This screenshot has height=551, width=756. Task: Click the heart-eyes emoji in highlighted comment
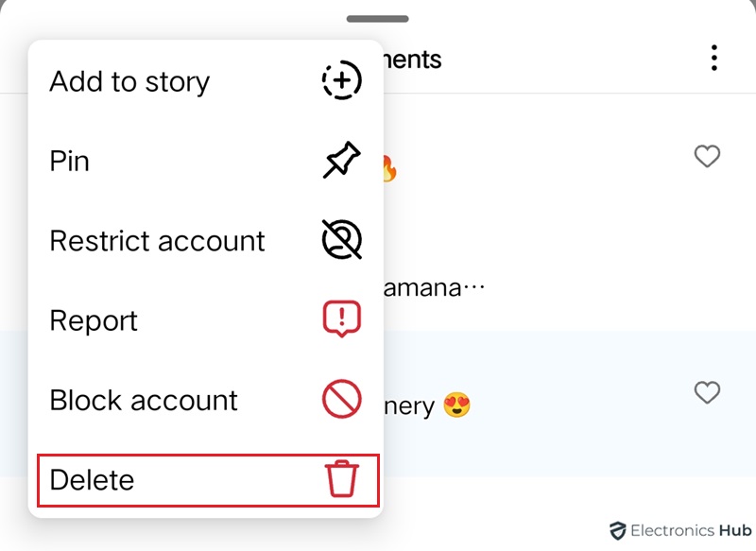[456, 405]
